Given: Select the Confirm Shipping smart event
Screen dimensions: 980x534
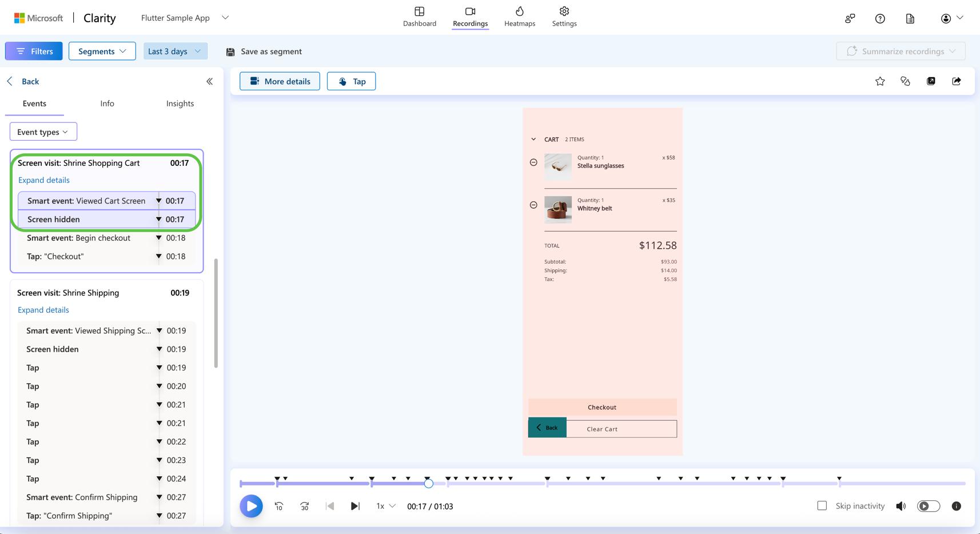Looking at the screenshot, I should click(106, 497).
